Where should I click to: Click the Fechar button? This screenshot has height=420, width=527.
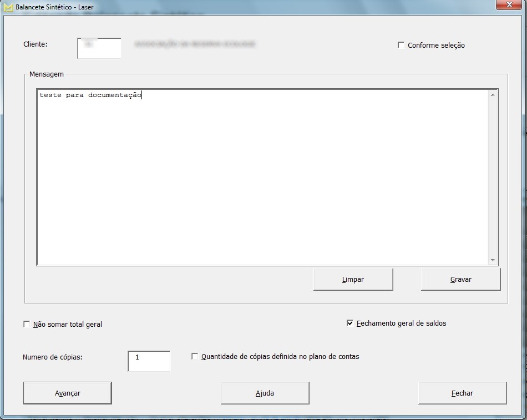coord(462,393)
